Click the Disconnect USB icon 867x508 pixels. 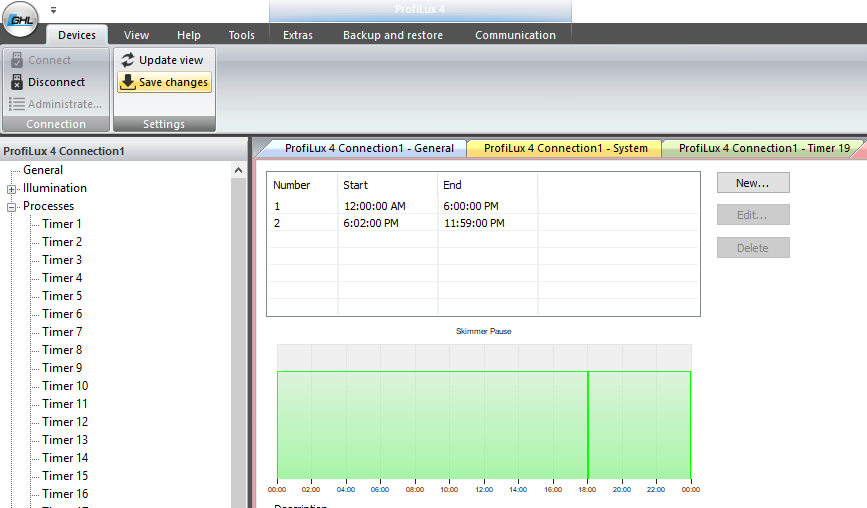17,82
